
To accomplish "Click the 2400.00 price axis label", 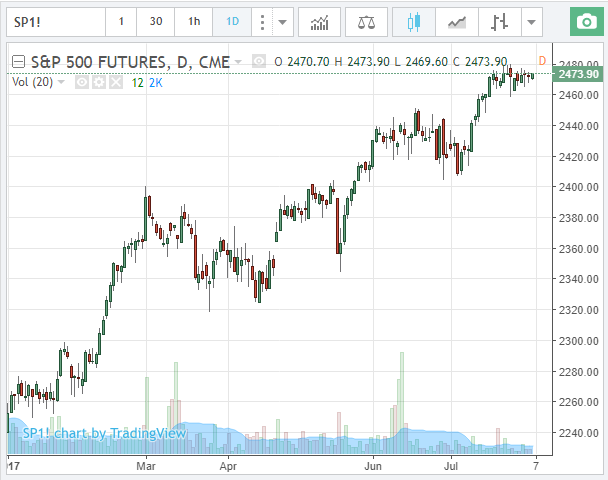I will point(579,187).
